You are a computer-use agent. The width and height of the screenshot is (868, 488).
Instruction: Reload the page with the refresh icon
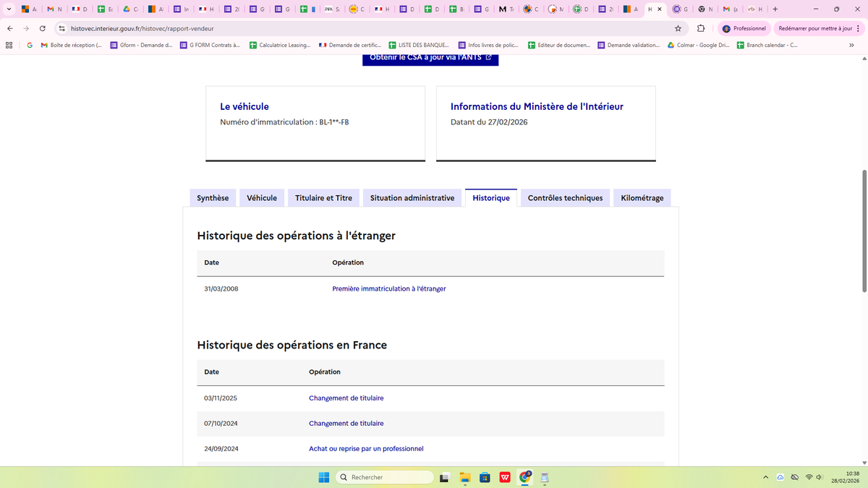click(x=43, y=28)
